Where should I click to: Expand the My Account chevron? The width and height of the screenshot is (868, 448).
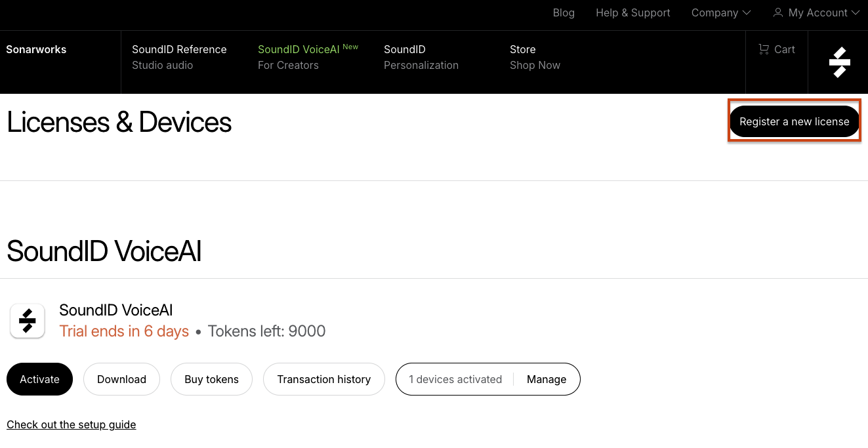coord(855,12)
